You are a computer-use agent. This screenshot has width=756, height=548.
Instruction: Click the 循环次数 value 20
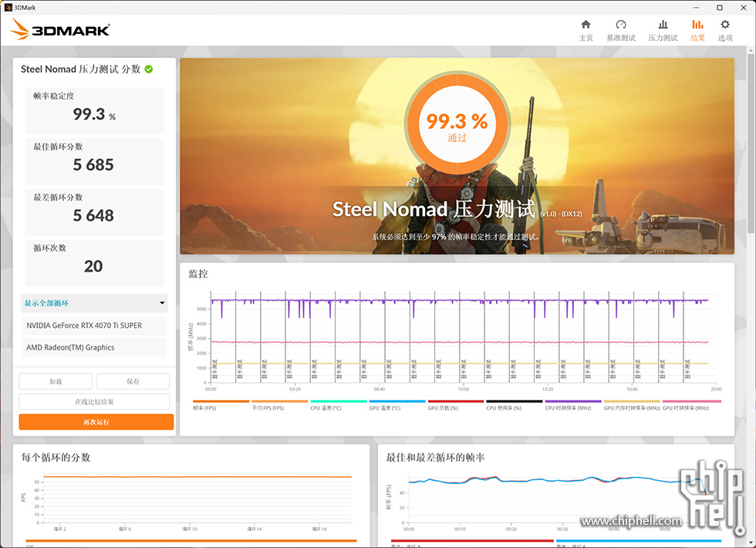93,266
